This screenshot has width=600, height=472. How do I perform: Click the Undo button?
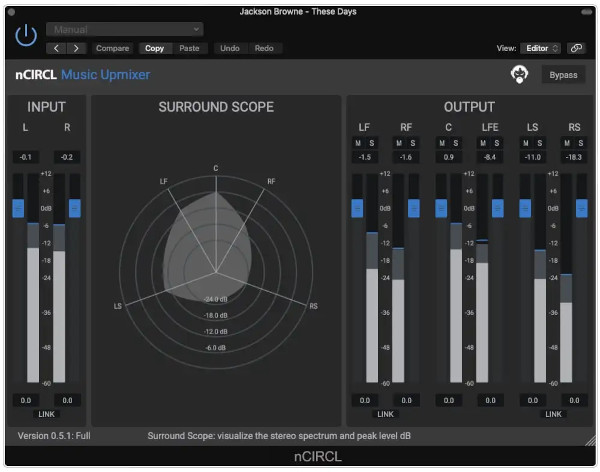(x=230, y=48)
